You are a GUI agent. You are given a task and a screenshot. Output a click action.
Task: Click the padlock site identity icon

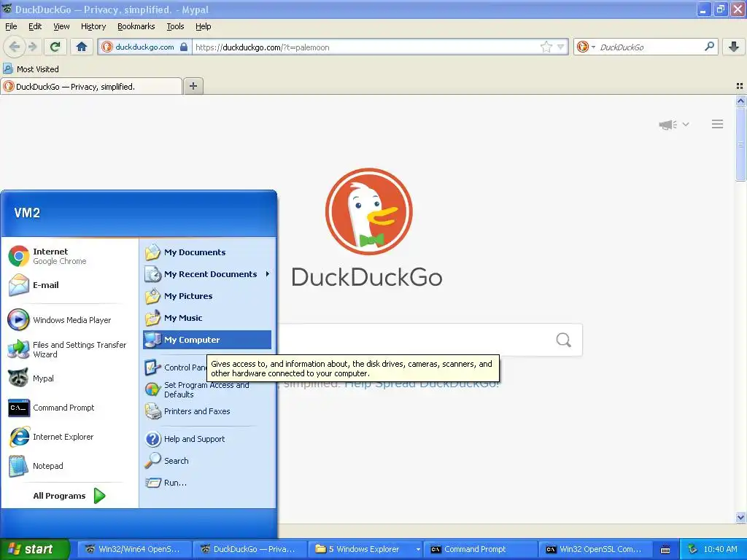click(183, 47)
